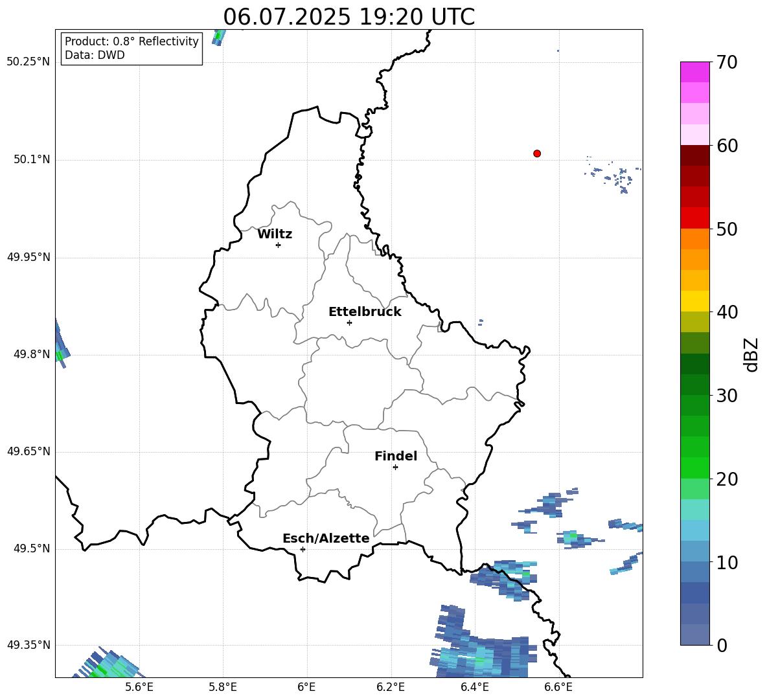767x700 pixels.
Task: Click the Wiltz city label
Action: tap(275, 234)
